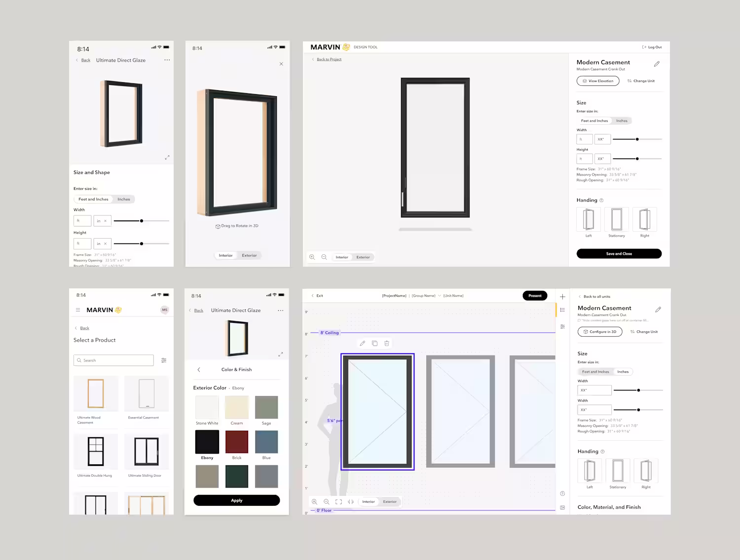The height and width of the screenshot is (560, 740).
Task: Click the pencil icon in the Configure in 3D panel
Action: [x=658, y=310]
